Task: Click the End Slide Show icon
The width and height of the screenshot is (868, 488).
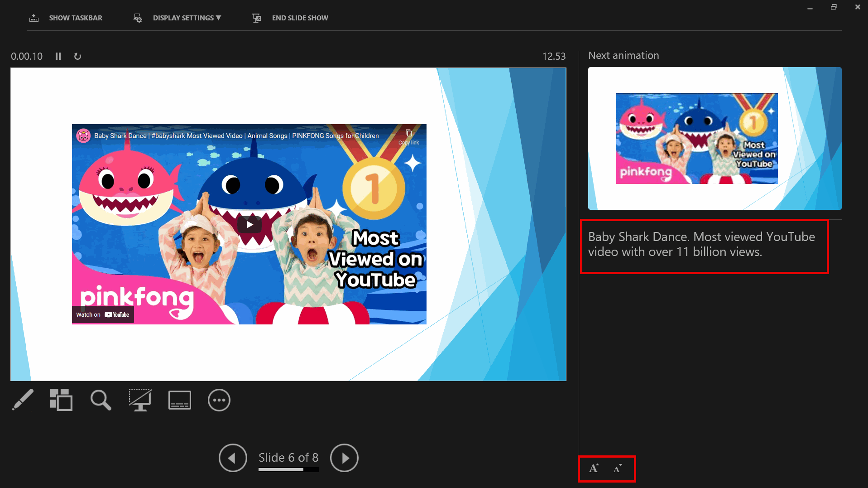Action: [x=257, y=18]
